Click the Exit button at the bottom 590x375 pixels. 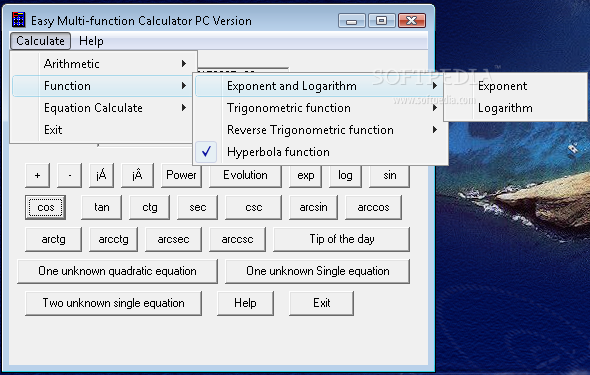(321, 303)
